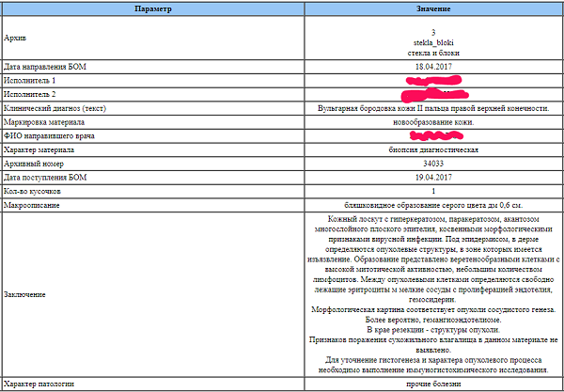The height and width of the screenshot is (392, 564).
Task: Click the "Для уточнение гистогенеза" sentence
Action: pyautogui.click(x=433, y=365)
